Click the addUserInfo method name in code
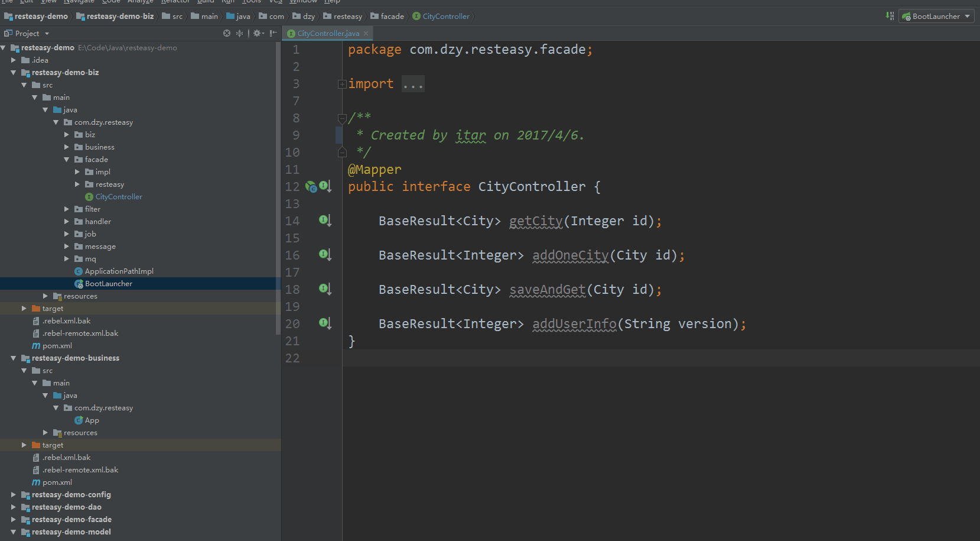 pyautogui.click(x=574, y=324)
